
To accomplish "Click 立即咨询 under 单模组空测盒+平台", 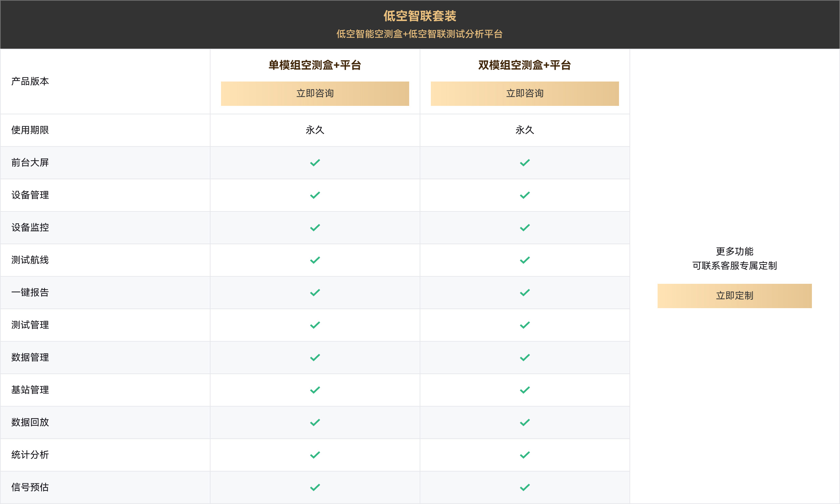I will tap(315, 93).
